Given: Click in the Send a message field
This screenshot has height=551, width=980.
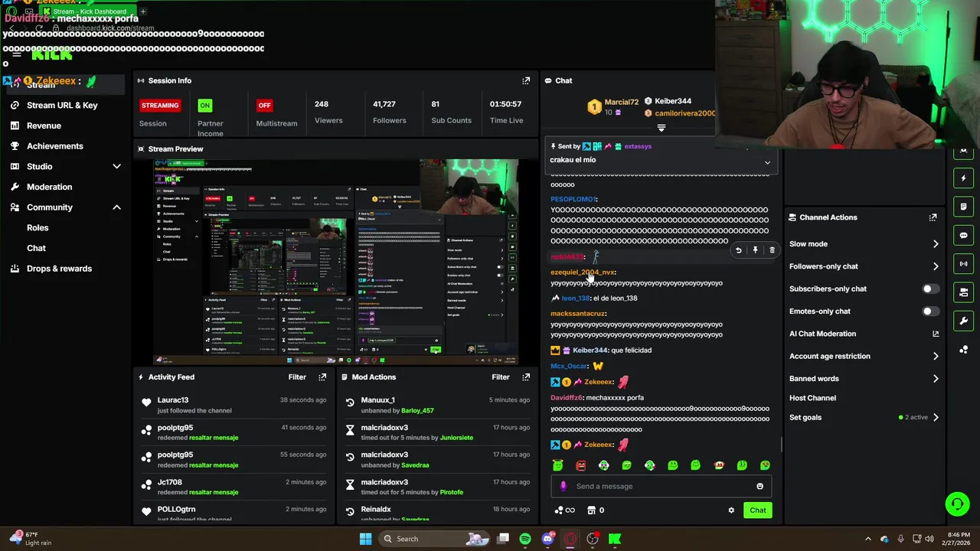Looking at the screenshot, I should (x=663, y=486).
